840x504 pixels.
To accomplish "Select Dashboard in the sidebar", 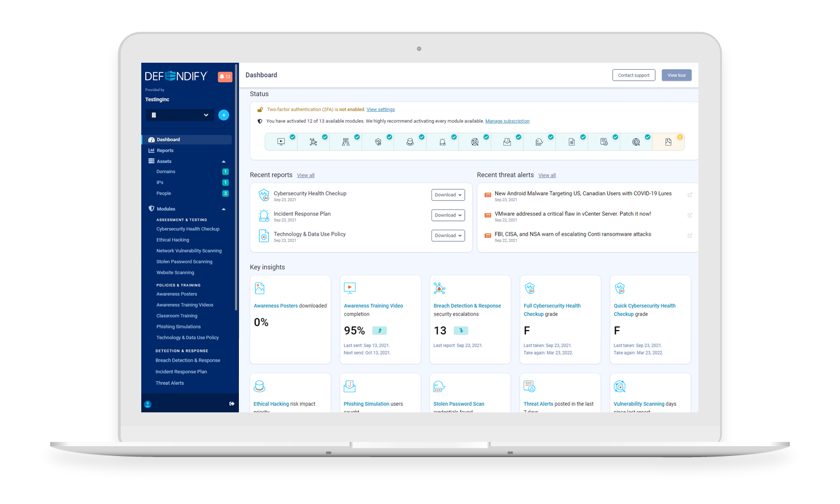I will (x=187, y=140).
